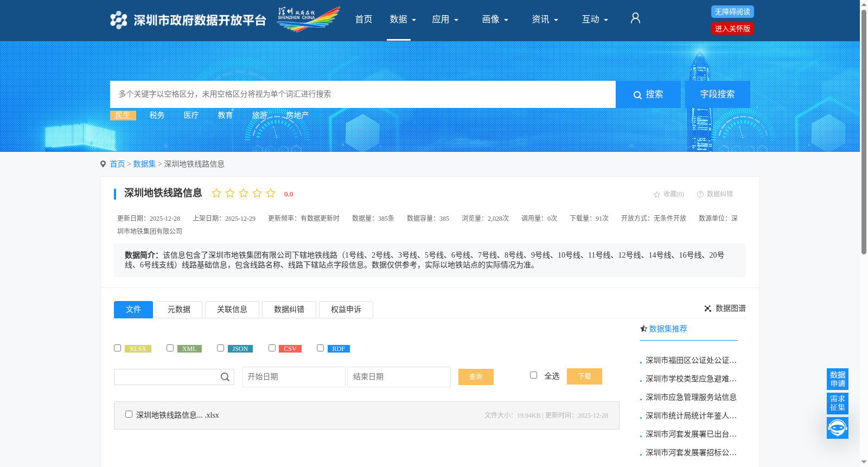This screenshot has width=868, height=467.
Task: Switch to the 元数据 tab
Action: (x=179, y=310)
